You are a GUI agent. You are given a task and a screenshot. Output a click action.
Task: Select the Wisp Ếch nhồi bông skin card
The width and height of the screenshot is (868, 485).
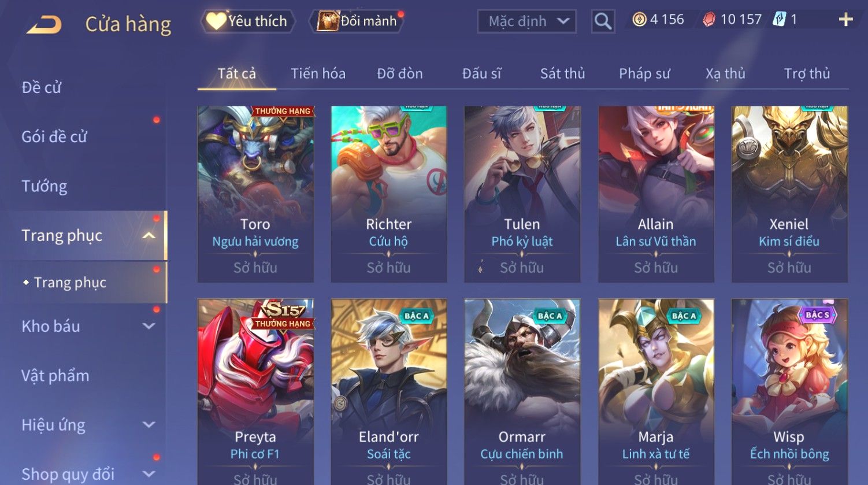pos(789,391)
